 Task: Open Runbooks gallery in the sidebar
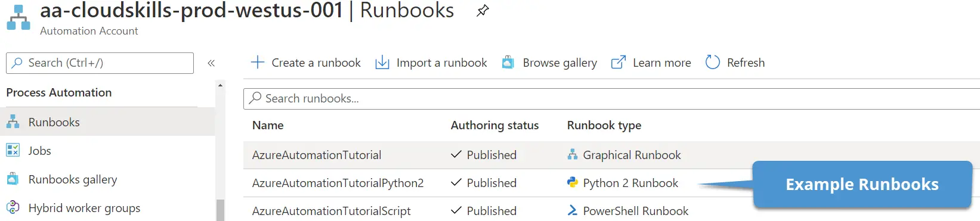click(x=107, y=179)
